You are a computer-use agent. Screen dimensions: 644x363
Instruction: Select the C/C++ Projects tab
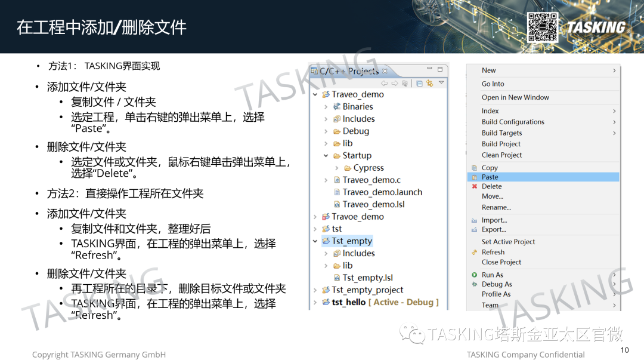(x=349, y=71)
